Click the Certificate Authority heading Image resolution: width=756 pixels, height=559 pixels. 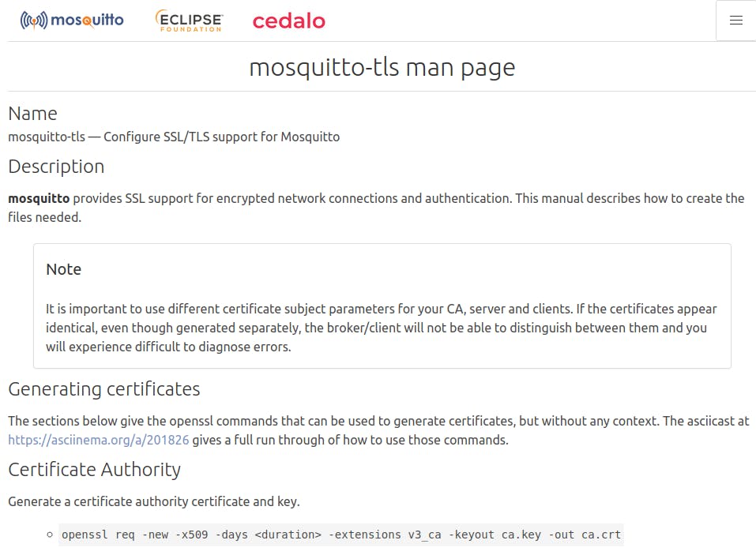[94, 470]
